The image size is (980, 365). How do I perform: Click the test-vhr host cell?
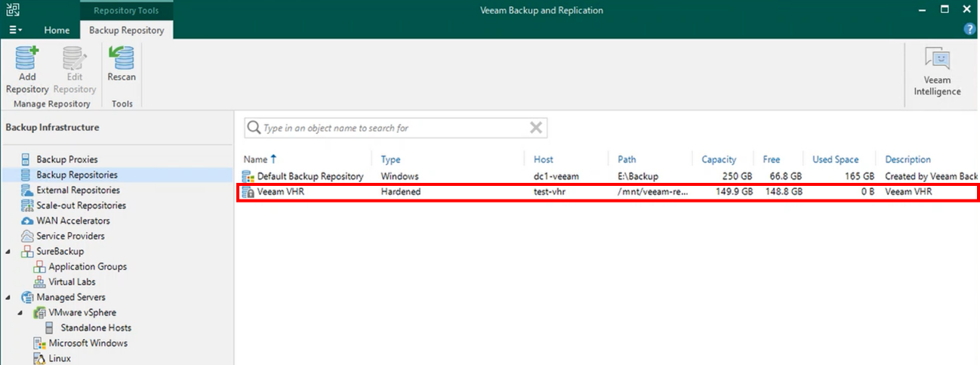tap(551, 192)
